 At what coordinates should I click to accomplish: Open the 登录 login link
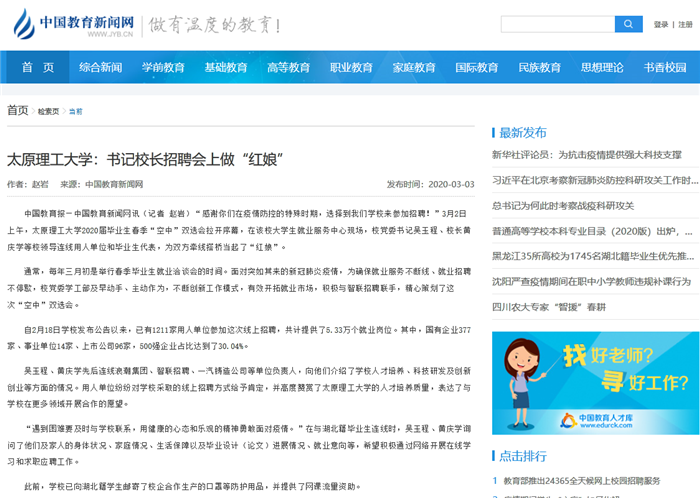click(x=661, y=25)
